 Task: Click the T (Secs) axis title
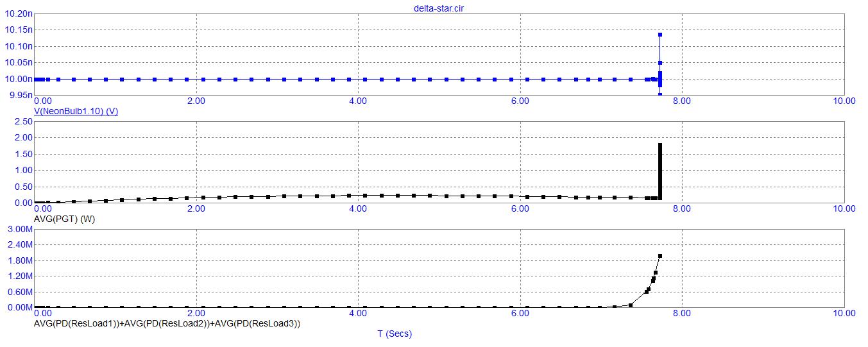point(394,334)
